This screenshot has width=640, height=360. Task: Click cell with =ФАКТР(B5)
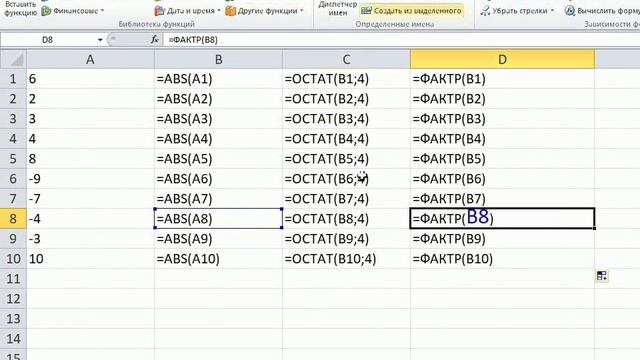pos(502,159)
